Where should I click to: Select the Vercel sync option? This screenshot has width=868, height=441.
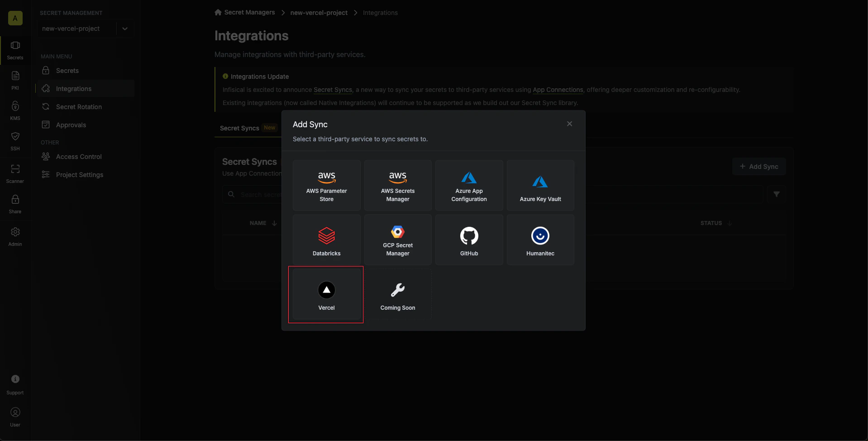coord(326,295)
